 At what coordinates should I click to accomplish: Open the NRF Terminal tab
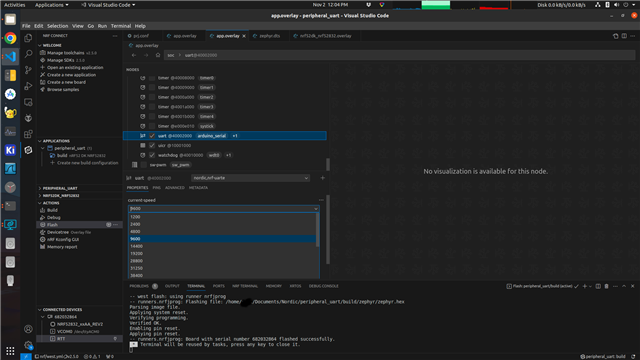(245, 286)
